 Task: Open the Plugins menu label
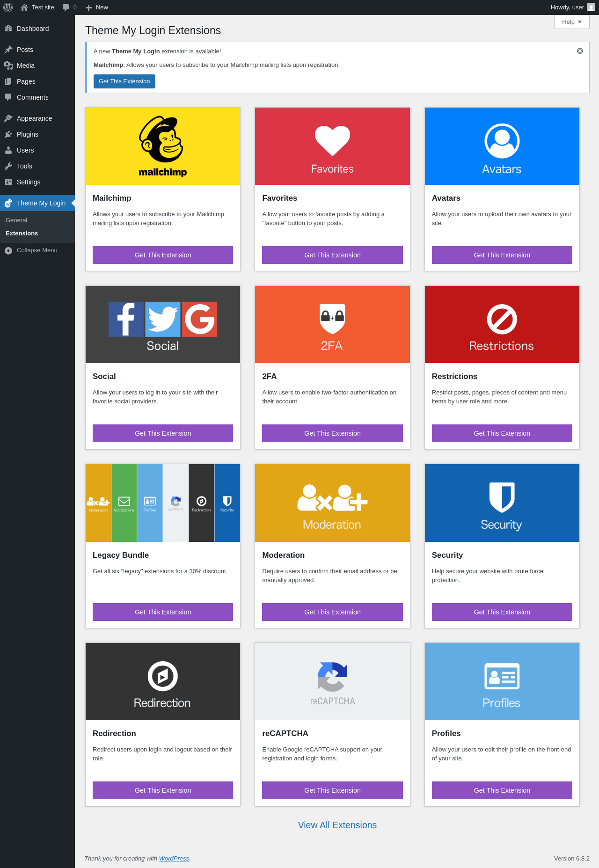(28, 134)
